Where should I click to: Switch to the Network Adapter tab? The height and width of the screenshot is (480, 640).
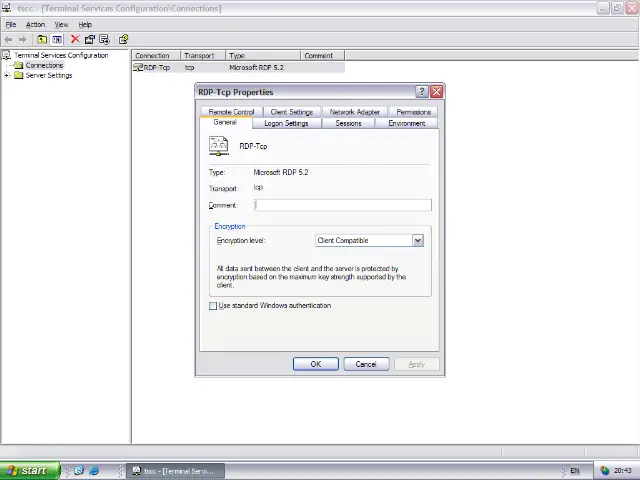tap(355, 112)
